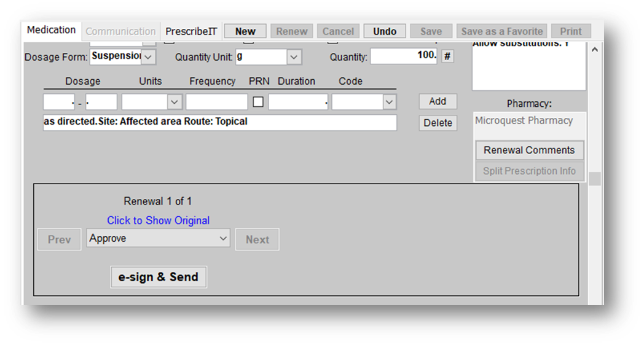
Task: Click the Print button
Action: [x=570, y=31]
